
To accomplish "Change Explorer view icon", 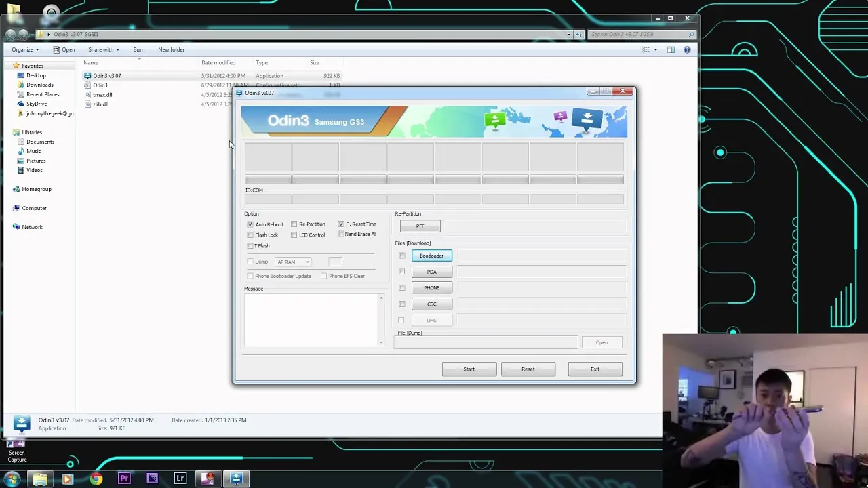I will click(x=646, y=49).
